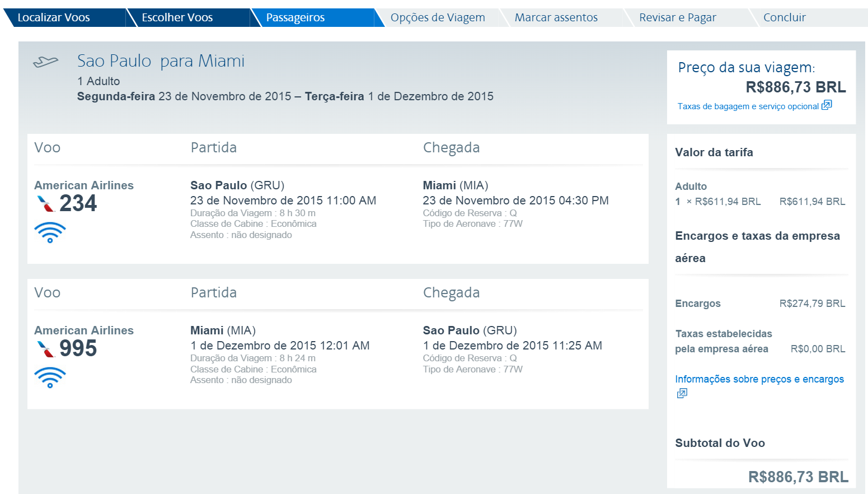Viewport: 868px width, 494px height.
Task: Click the American Airlines logo for flight 995
Action: tap(45, 349)
